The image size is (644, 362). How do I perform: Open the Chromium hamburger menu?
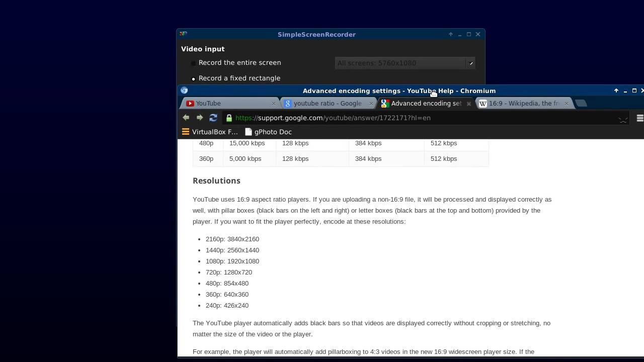[x=640, y=118]
